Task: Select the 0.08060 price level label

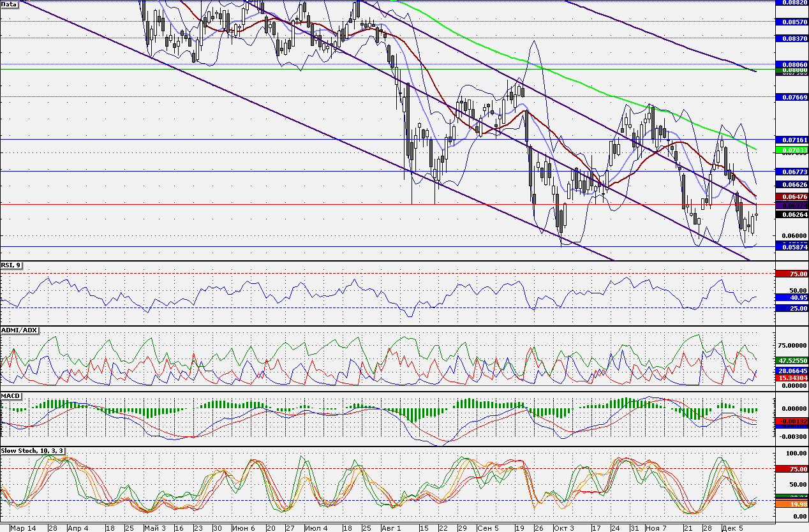Action: click(x=792, y=65)
